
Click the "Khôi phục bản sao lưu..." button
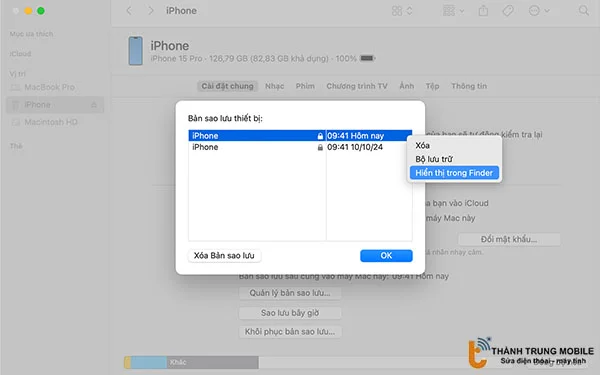(290, 331)
